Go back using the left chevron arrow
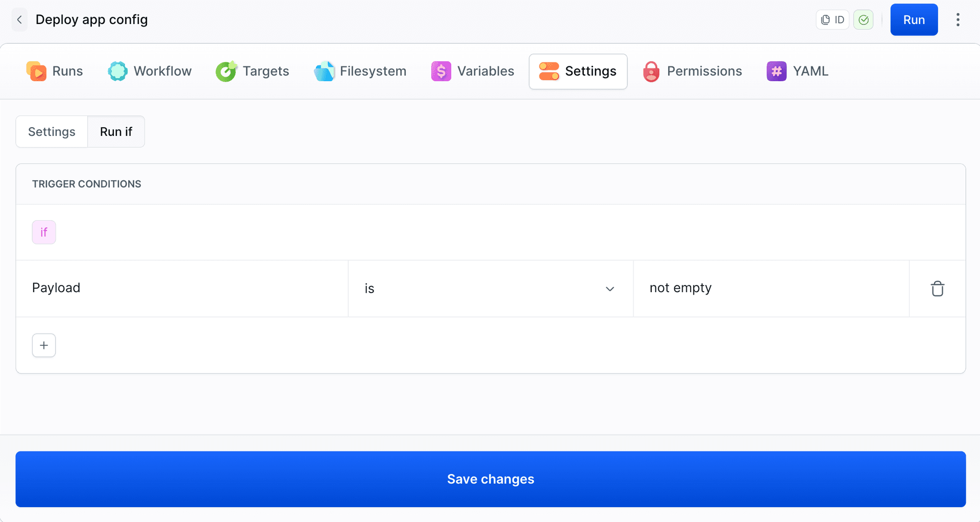 [19, 20]
